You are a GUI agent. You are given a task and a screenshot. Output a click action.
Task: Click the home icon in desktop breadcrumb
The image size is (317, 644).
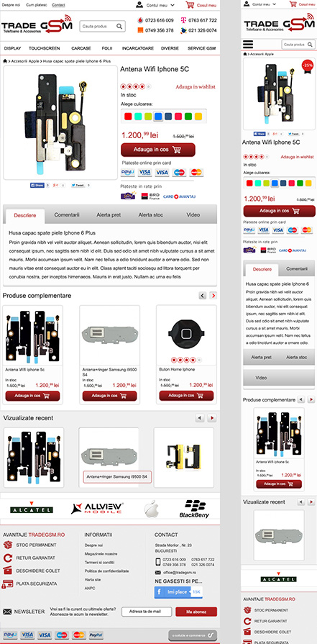[5, 61]
